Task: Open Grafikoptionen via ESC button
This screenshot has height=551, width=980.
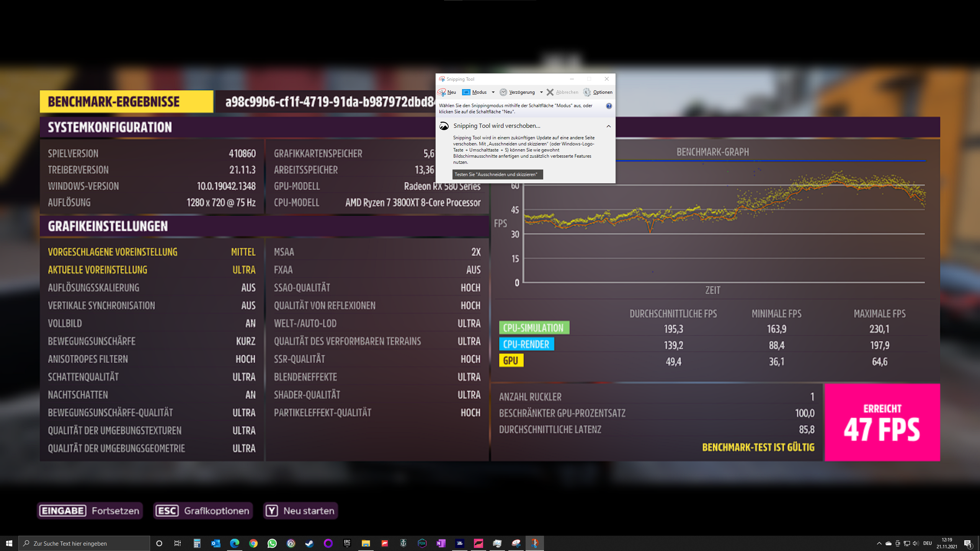Action: pos(203,511)
